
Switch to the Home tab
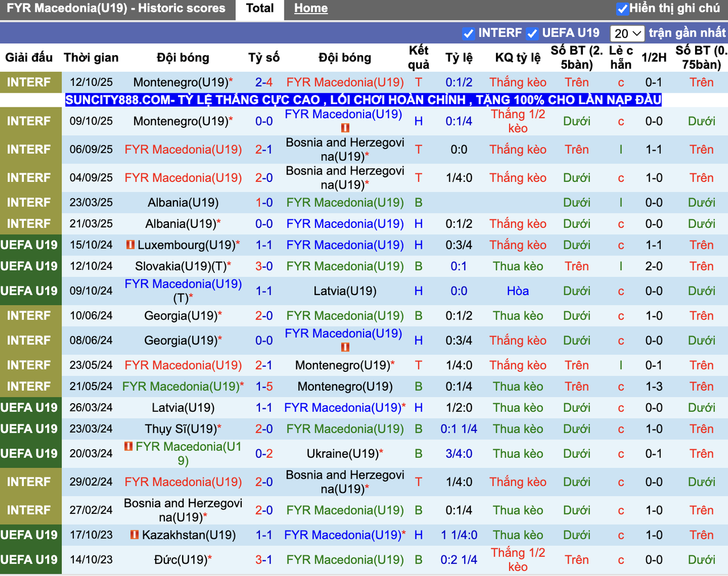(x=311, y=9)
